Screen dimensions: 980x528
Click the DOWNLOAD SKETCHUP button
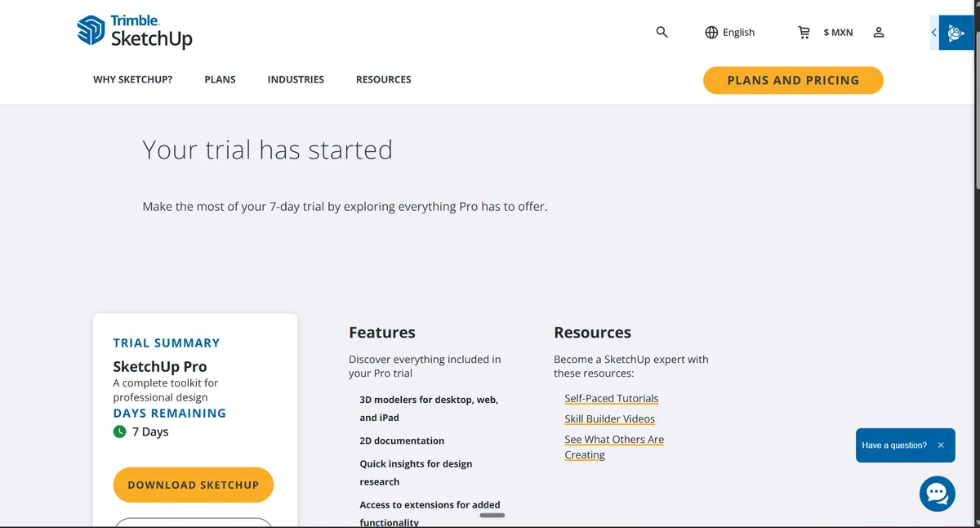[x=193, y=485]
